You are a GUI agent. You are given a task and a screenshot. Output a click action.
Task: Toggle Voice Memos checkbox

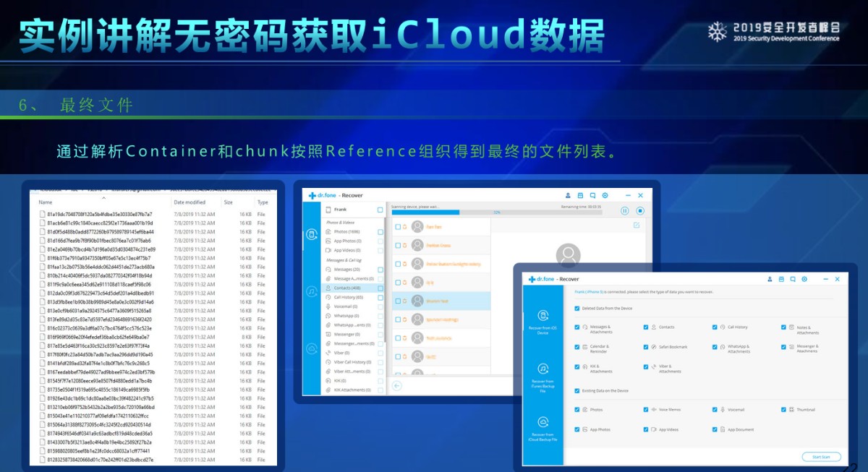pyautogui.click(x=645, y=409)
